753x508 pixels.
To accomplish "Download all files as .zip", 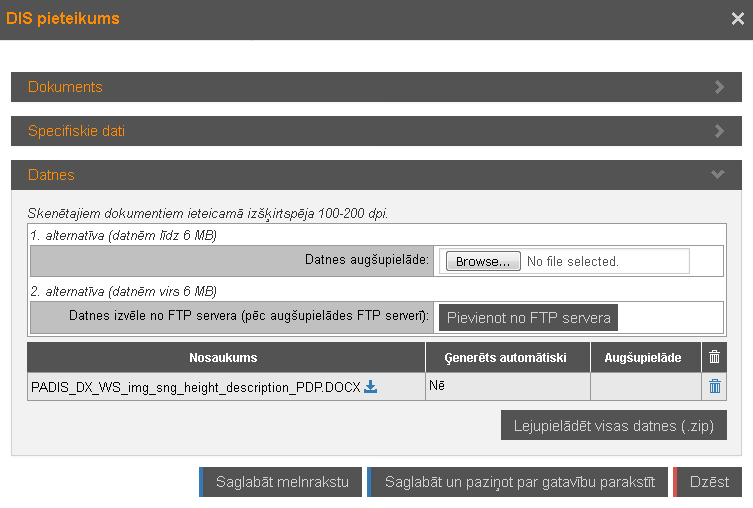I will pyautogui.click(x=613, y=425).
